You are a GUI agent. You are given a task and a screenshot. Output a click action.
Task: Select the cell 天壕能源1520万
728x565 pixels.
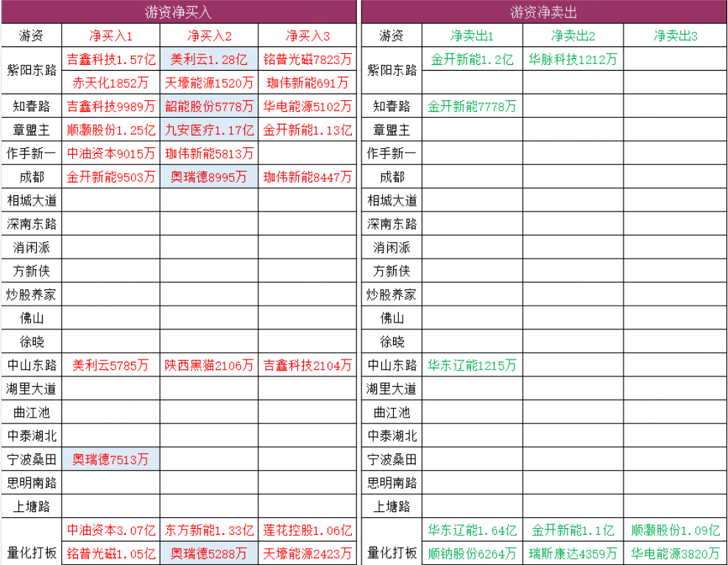pyautogui.click(x=209, y=83)
